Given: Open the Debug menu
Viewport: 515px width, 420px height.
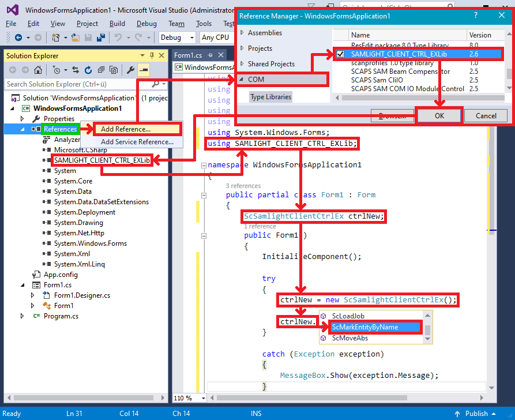Looking at the screenshot, I should click(x=146, y=24).
